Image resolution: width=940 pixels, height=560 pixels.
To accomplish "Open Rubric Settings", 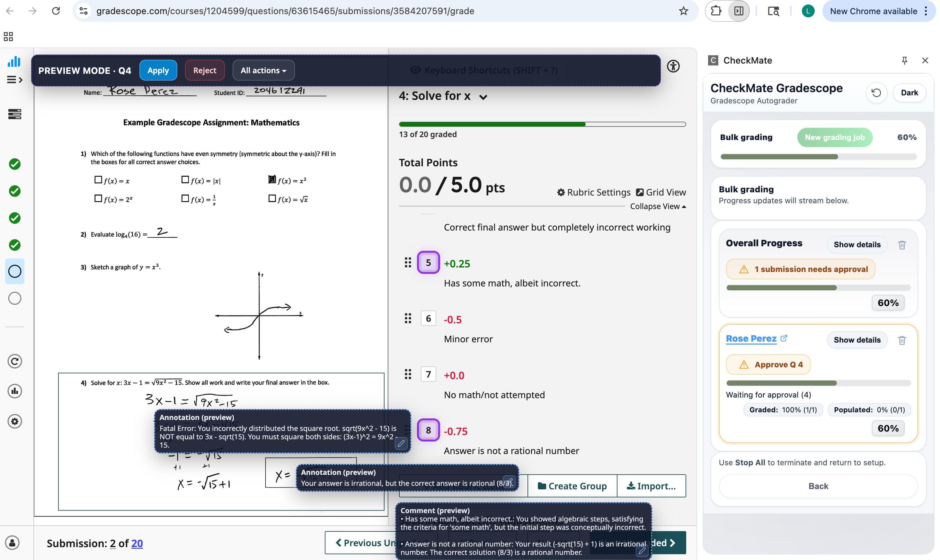I will pos(593,192).
